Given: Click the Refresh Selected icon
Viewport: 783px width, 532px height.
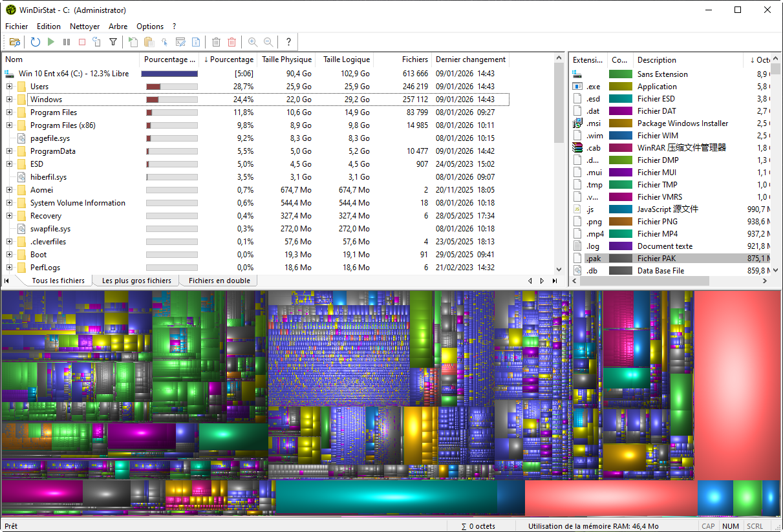Looking at the screenshot, I should 97,42.
